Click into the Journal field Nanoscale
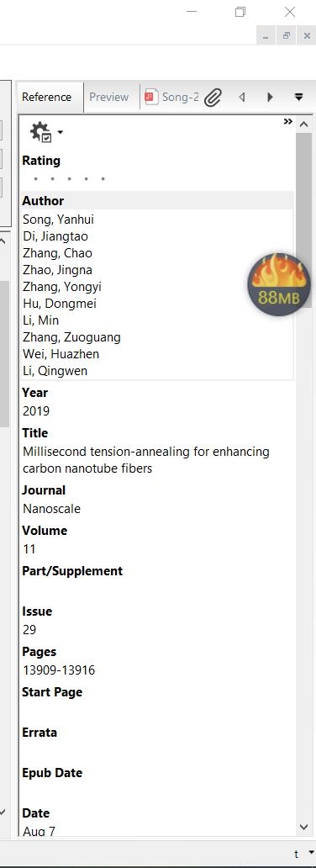 point(51,509)
